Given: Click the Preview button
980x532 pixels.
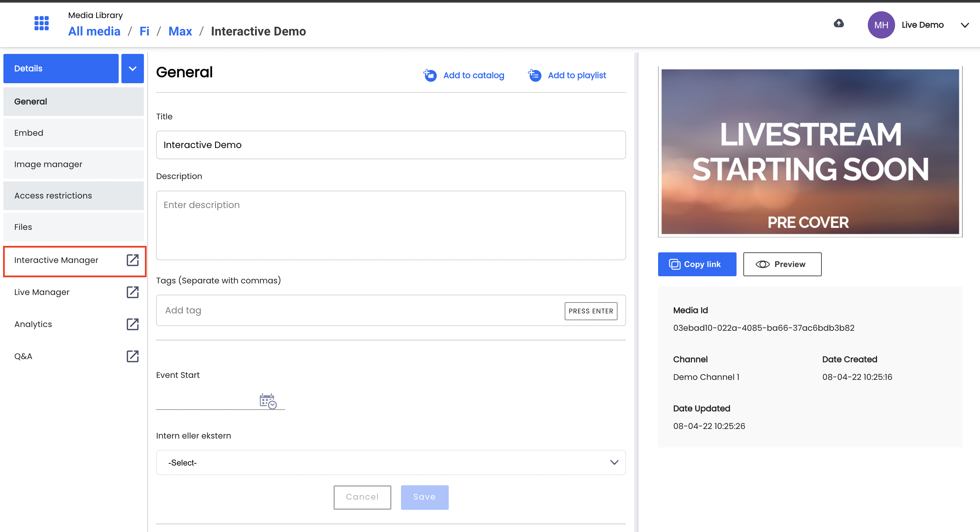Looking at the screenshot, I should (x=782, y=264).
